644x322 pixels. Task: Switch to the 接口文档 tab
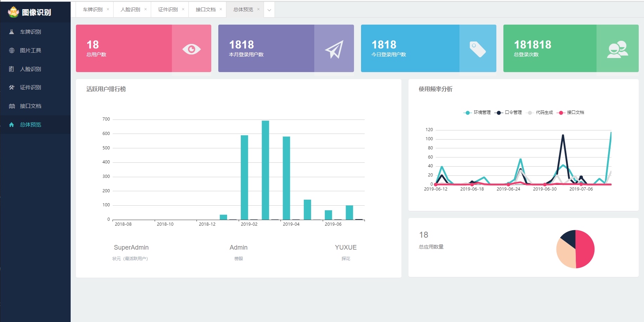coord(206,9)
